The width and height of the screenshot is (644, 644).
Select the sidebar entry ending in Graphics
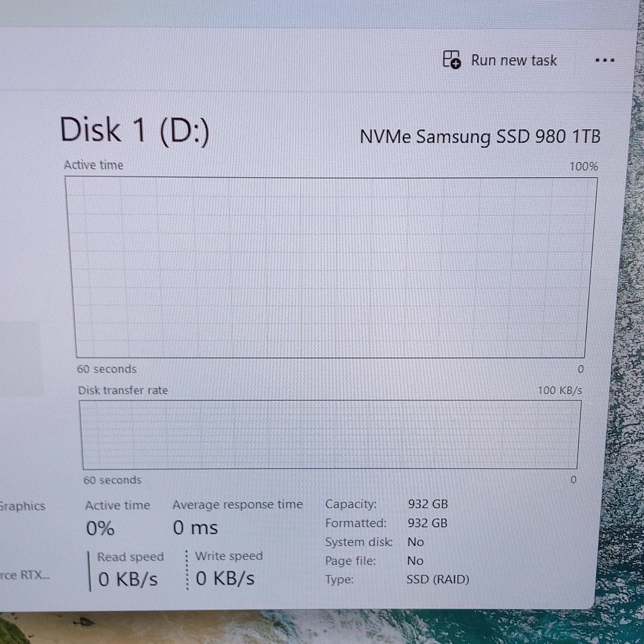(x=22, y=506)
